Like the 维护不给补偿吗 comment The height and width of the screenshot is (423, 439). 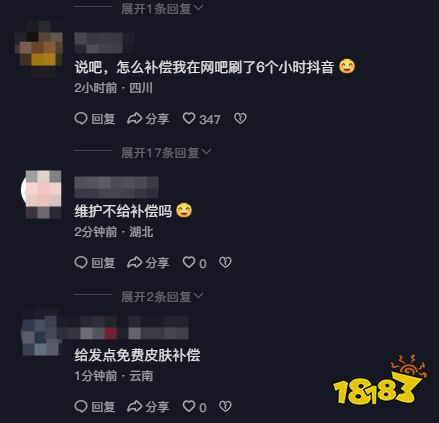[x=189, y=262]
